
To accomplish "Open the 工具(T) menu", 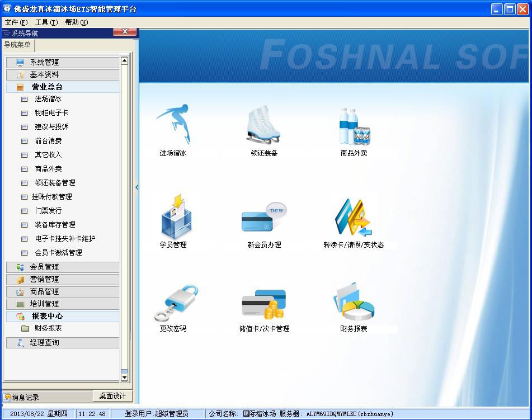I will 46,22.
